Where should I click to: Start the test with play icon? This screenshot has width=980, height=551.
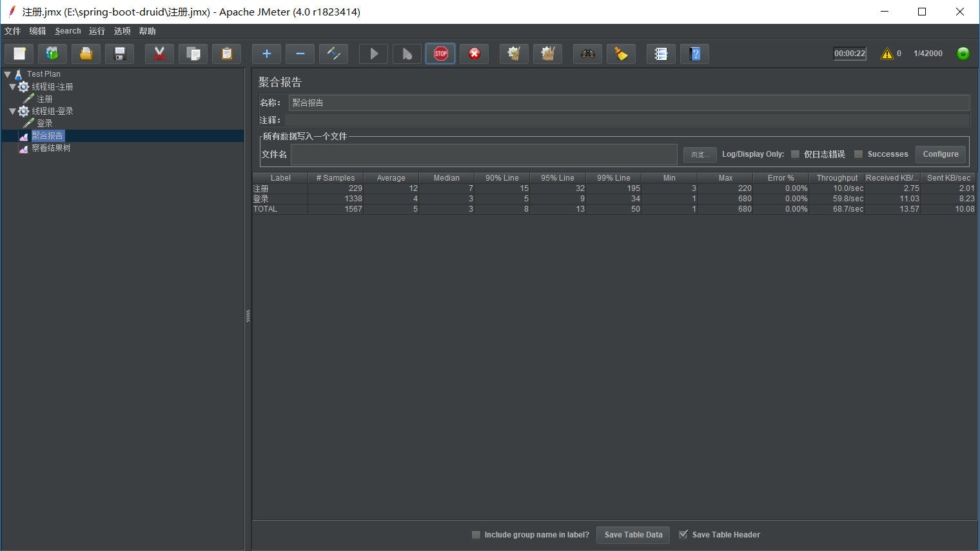pyautogui.click(x=374, y=54)
